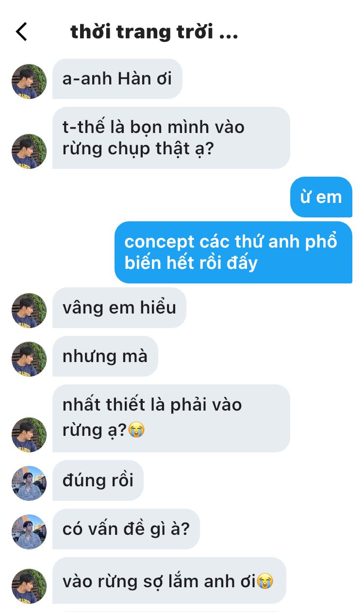Tap avatar beside "vào rừng sợ lắm" message
The width and height of the screenshot is (364, 612).
coord(29,586)
